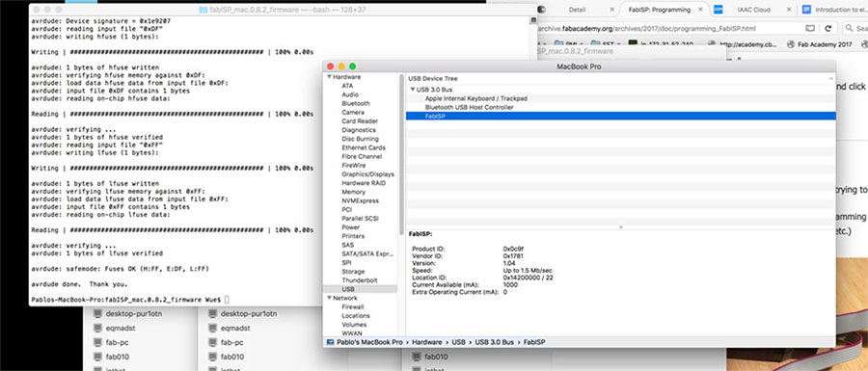Image resolution: width=868 pixels, height=371 pixels.
Task: Select Firewall under Network
Action: (x=353, y=306)
